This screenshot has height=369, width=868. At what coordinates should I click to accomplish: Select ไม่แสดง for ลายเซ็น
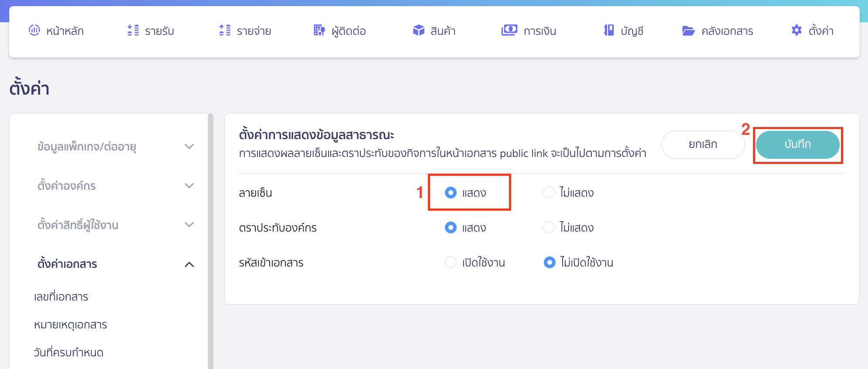(x=549, y=192)
